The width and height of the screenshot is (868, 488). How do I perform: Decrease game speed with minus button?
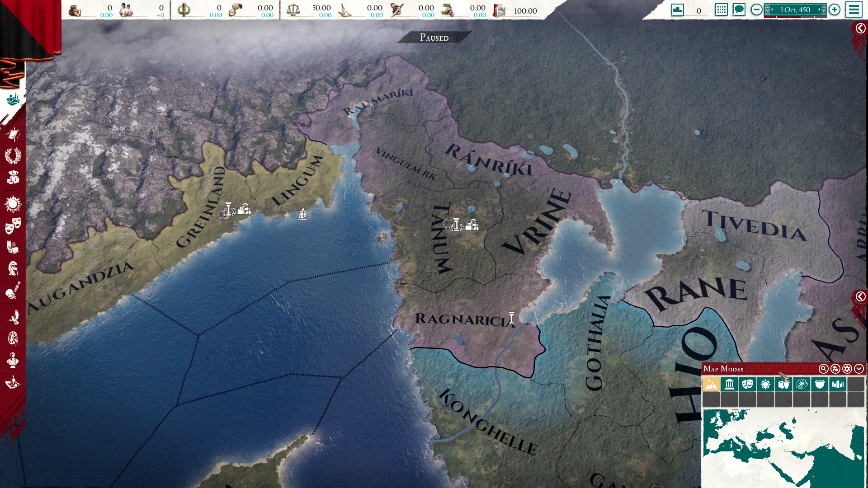coord(756,9)
